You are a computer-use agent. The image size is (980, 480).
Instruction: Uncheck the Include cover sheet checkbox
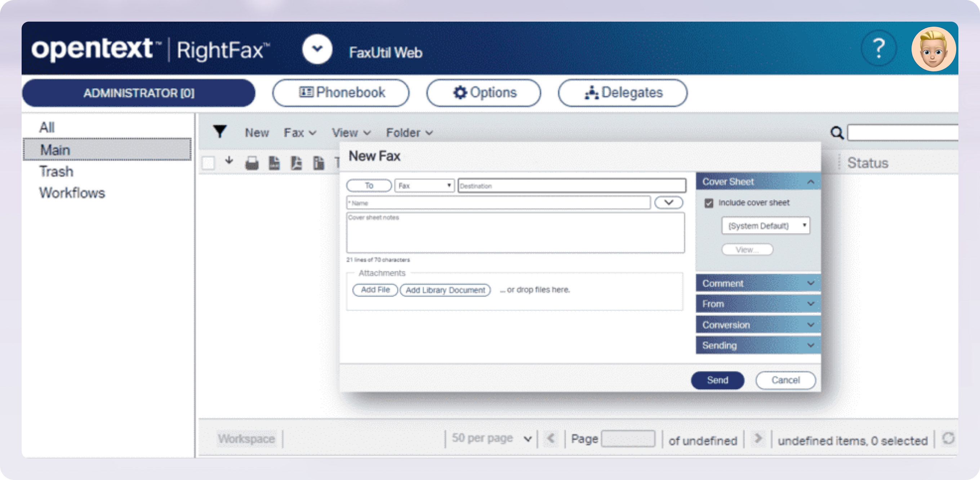click(709, 203)
